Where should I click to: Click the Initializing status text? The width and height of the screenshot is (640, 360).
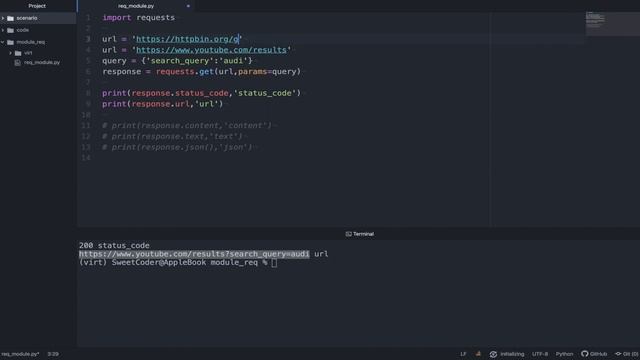512,354
